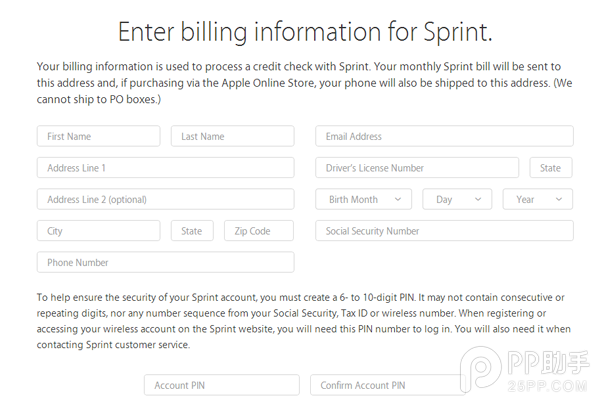600x400 pixels.
Task: Click the State field next to City
Action: tap(192, 231)
